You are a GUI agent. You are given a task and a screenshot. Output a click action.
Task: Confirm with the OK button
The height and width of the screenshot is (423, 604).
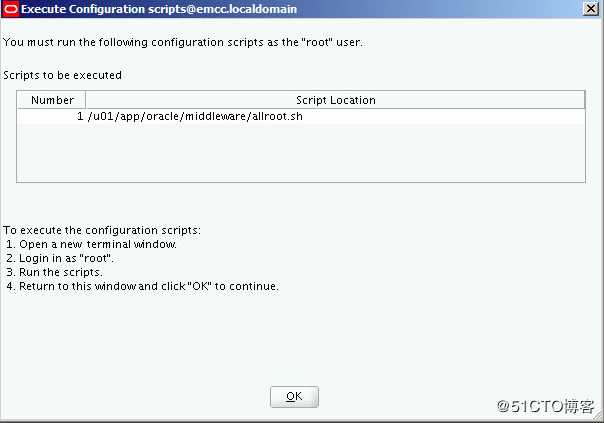pos(294,396)
